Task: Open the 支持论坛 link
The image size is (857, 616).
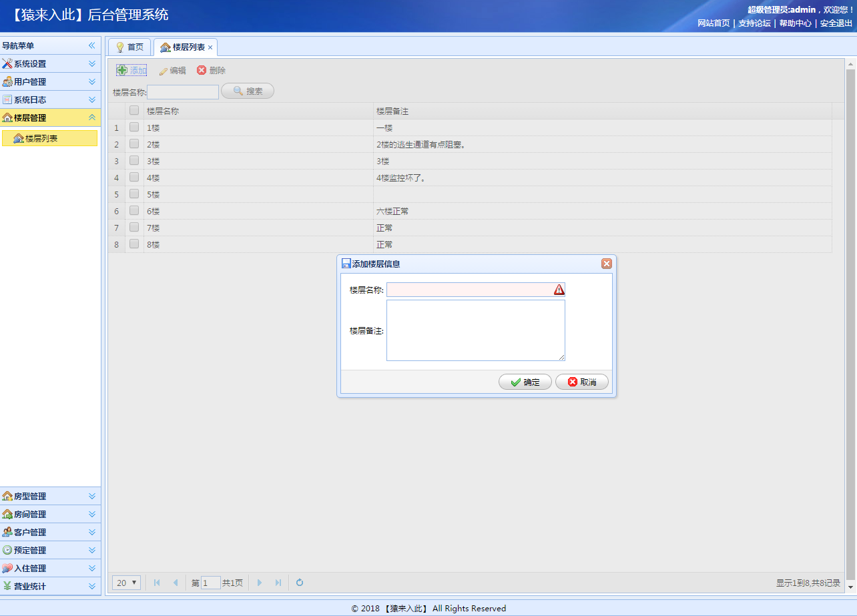Action: point(754,23)
